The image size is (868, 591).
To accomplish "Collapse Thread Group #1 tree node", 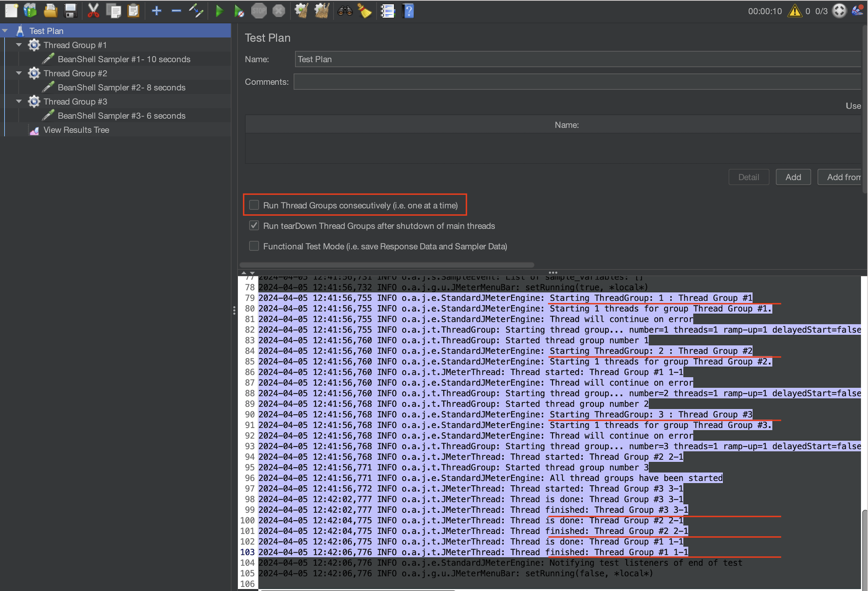I will 19,45.
